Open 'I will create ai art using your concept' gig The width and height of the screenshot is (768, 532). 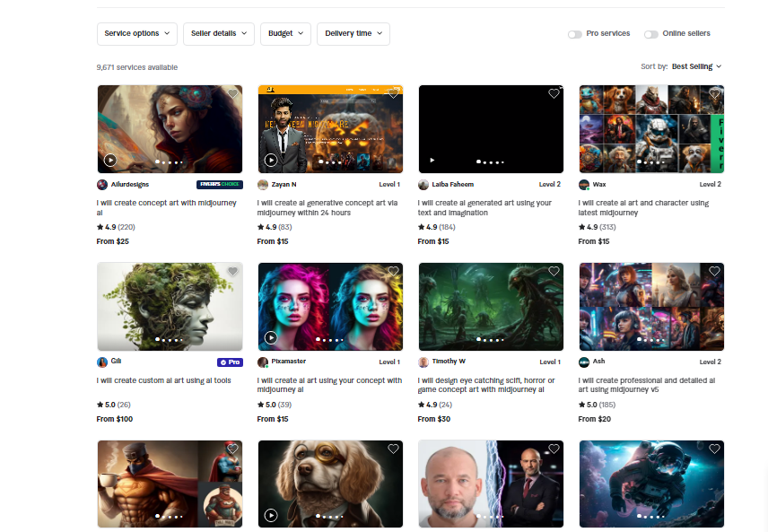[x=329, y=385]
